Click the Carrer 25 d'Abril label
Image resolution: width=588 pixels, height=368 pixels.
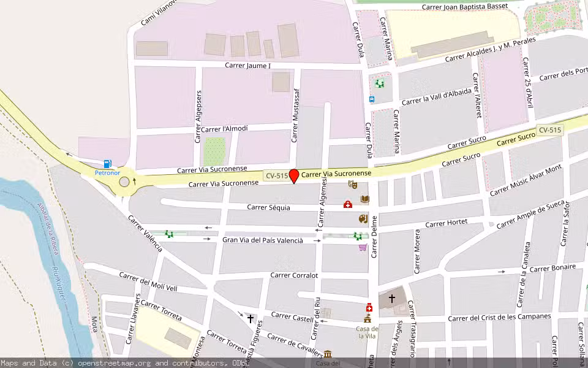527,82
